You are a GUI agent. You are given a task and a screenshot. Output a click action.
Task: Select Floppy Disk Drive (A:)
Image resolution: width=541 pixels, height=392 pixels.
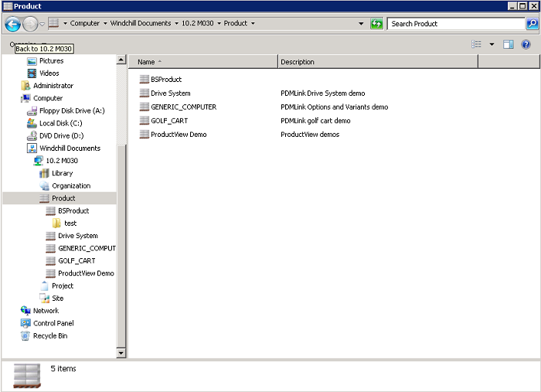coord(72,111)
